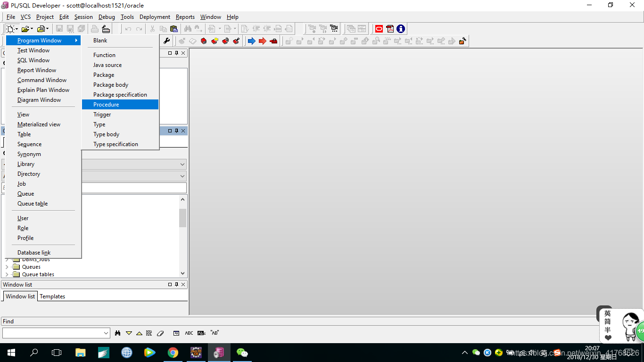644x362 pixels.
Task: Click the blue Info icon
Action: tap(401, 29)
